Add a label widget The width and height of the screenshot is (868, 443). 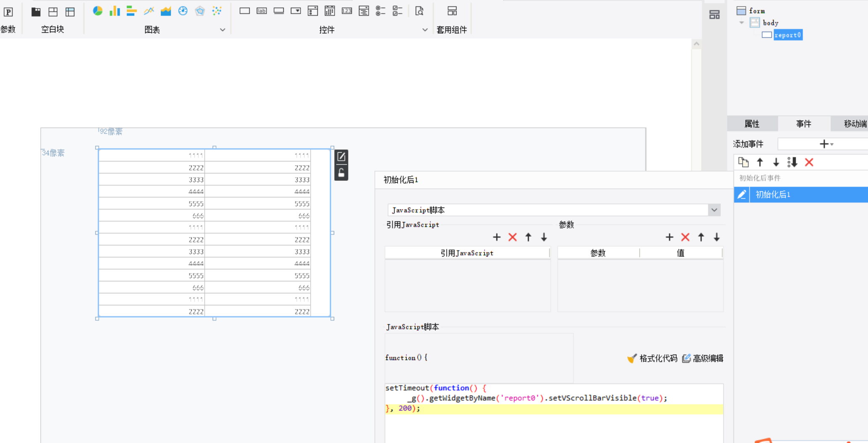[261, 11]
